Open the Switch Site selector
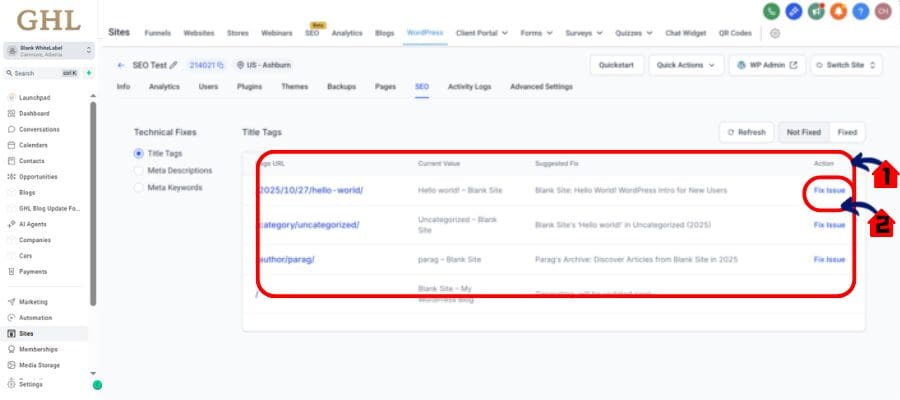Viewport: 900px width, 400px height. (x=846, y=65)
